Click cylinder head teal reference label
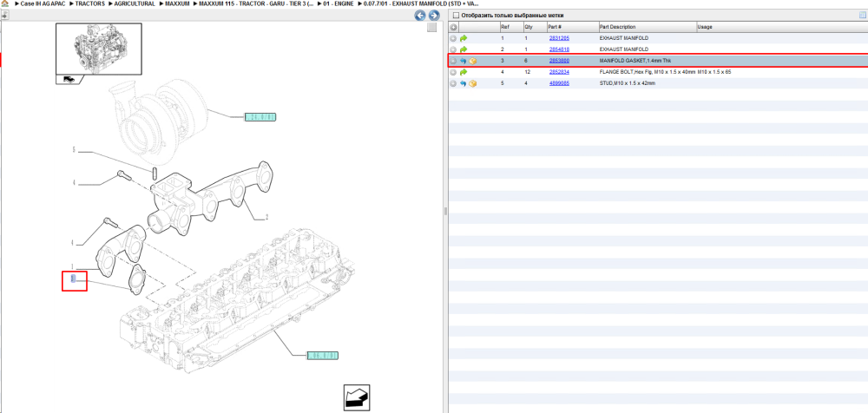The image size is (868, 413). tap(323, 356)
